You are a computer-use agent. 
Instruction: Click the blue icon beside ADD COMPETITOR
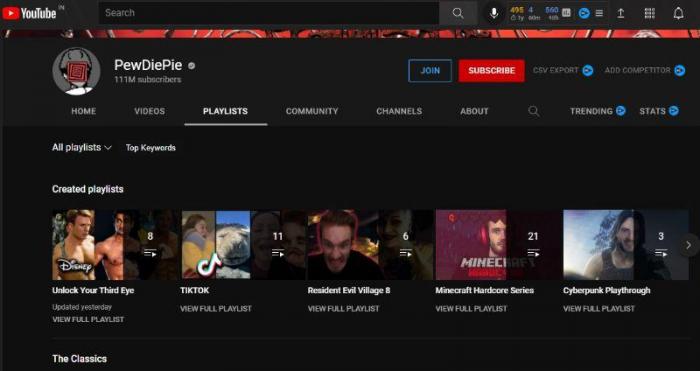coord(679,71)
